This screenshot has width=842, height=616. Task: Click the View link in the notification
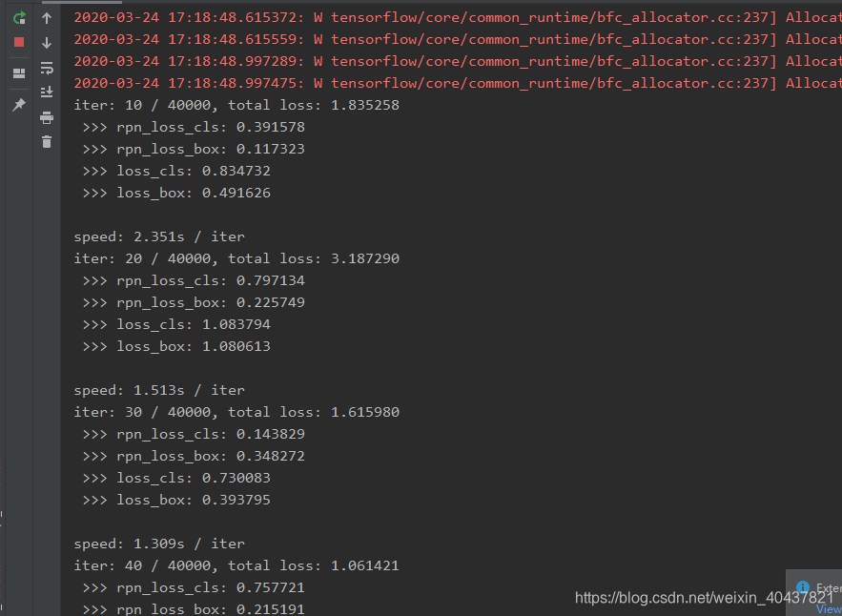[829, 608]
